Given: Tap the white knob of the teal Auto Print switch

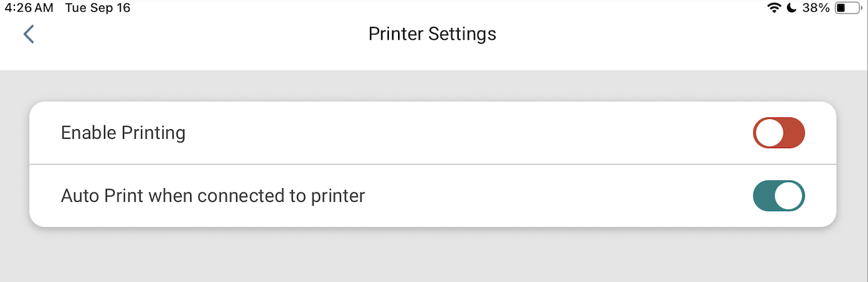Looking at the screenshot, I should click(x=789, y=196).
